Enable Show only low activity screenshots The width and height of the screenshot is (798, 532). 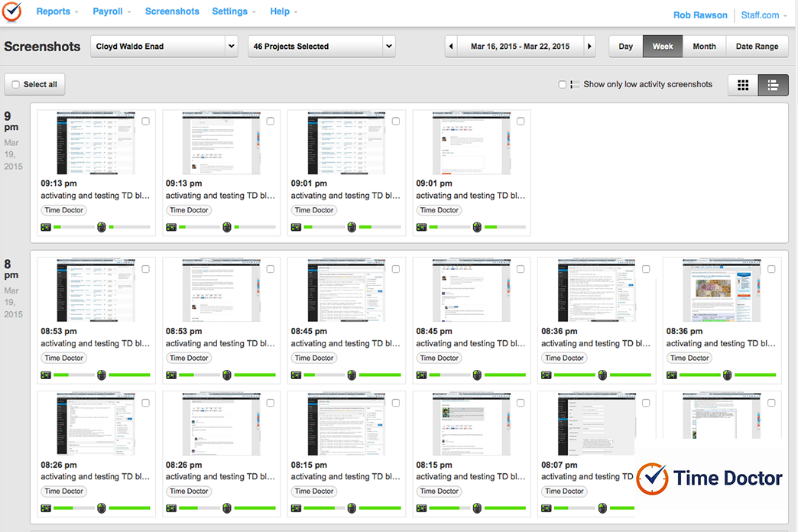[563, 85]
